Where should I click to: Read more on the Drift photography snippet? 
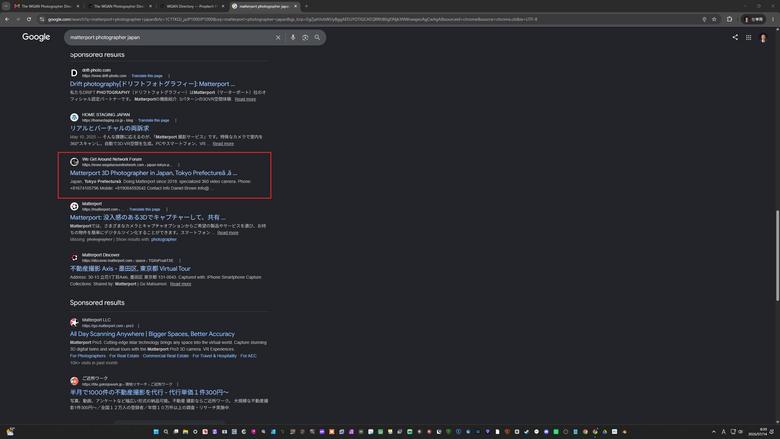245,99
